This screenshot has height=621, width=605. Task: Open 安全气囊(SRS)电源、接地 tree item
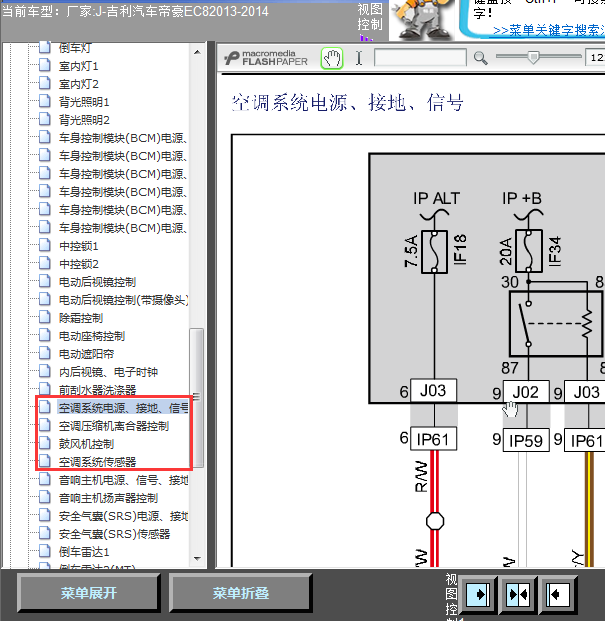123,516
